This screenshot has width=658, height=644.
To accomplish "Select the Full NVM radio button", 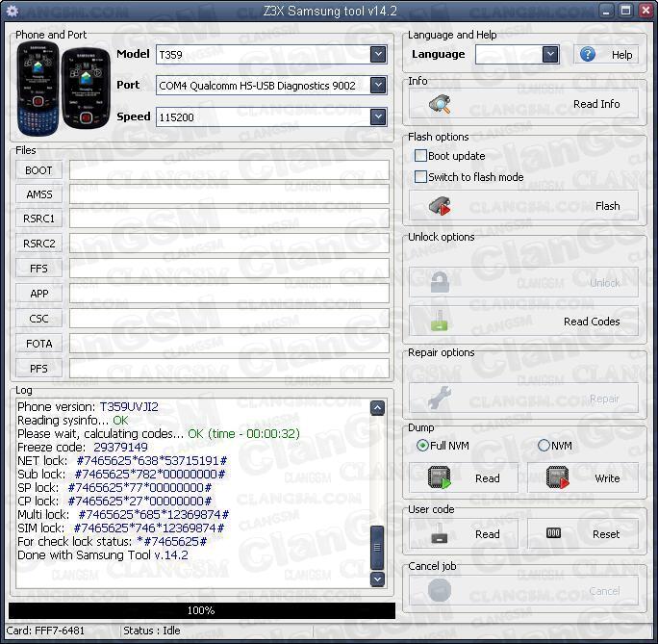I will [x=422, y=445].
